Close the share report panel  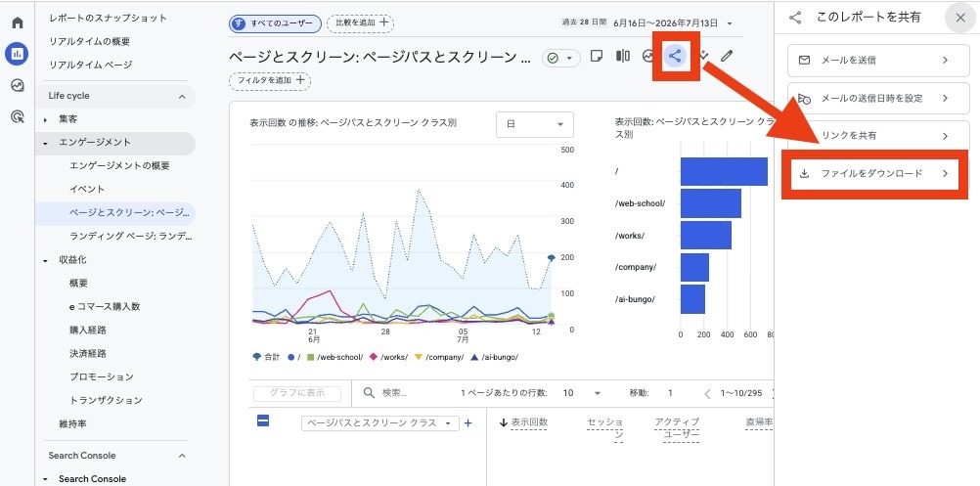pos(960,18)
